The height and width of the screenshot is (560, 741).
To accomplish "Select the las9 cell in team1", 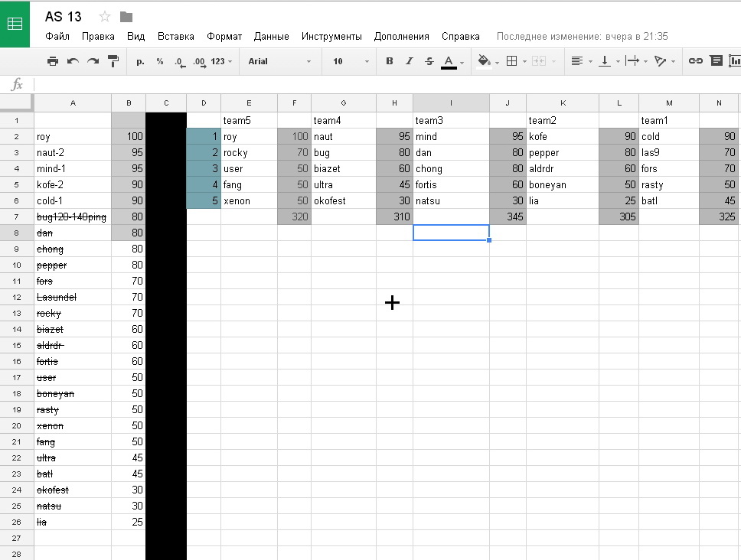I will [x=669, y=152].
